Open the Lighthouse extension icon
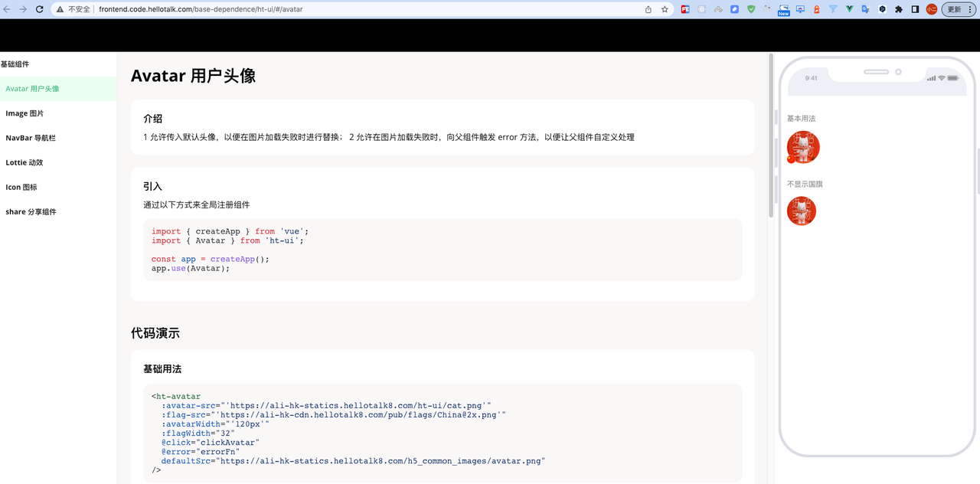The width and height of the screenshot is (980, 484). pos(817,9)
